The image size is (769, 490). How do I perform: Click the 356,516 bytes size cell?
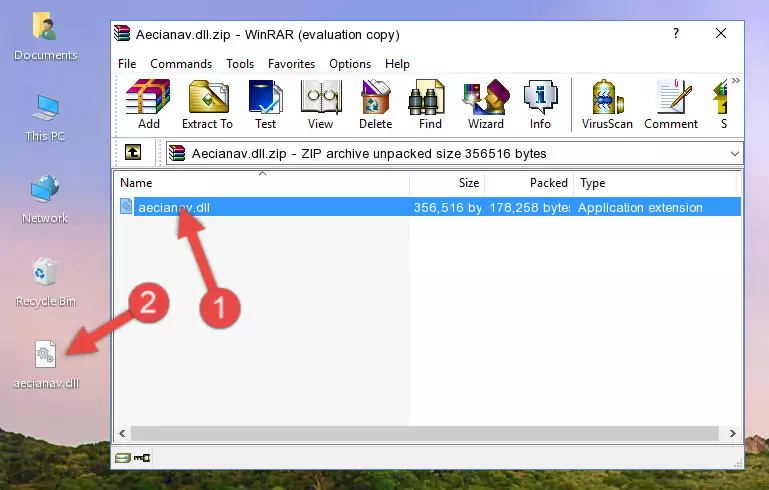[447, 207]
